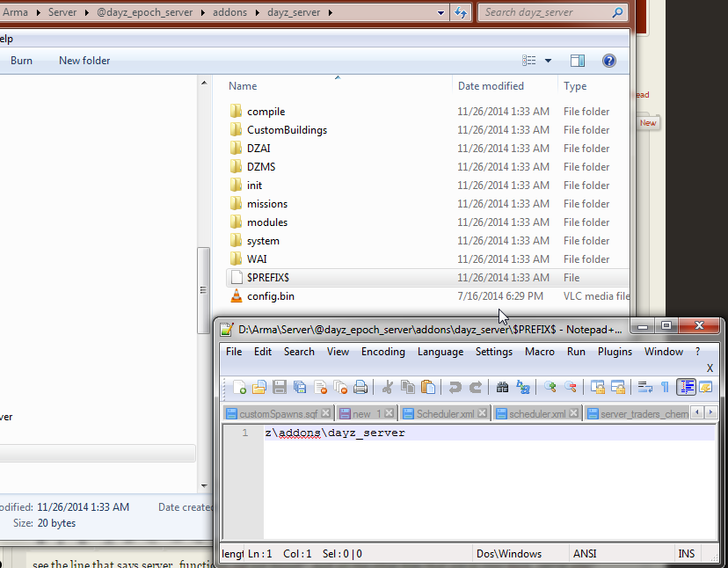The image size is (728, 568).
Task: Open the Settings menu
Action: [x=493, y=352]
